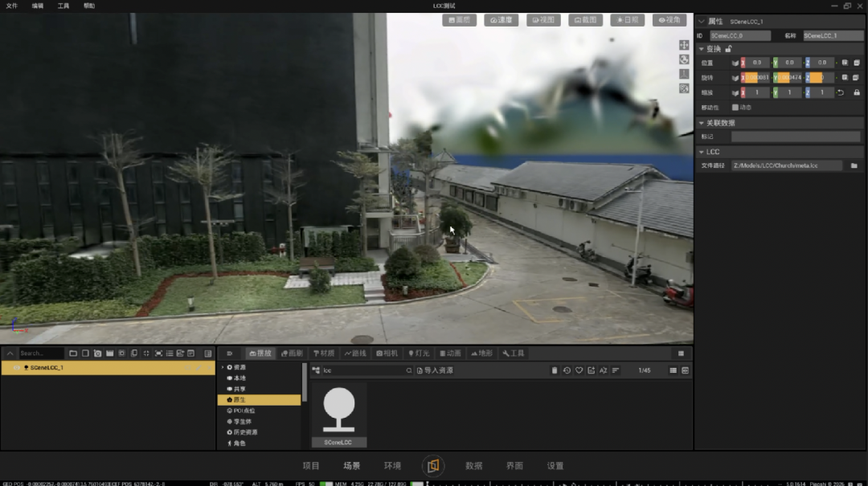The width and height of the screenshot is (868, 486).
Task: Click the scale Z value field
Action: [823, 92]
